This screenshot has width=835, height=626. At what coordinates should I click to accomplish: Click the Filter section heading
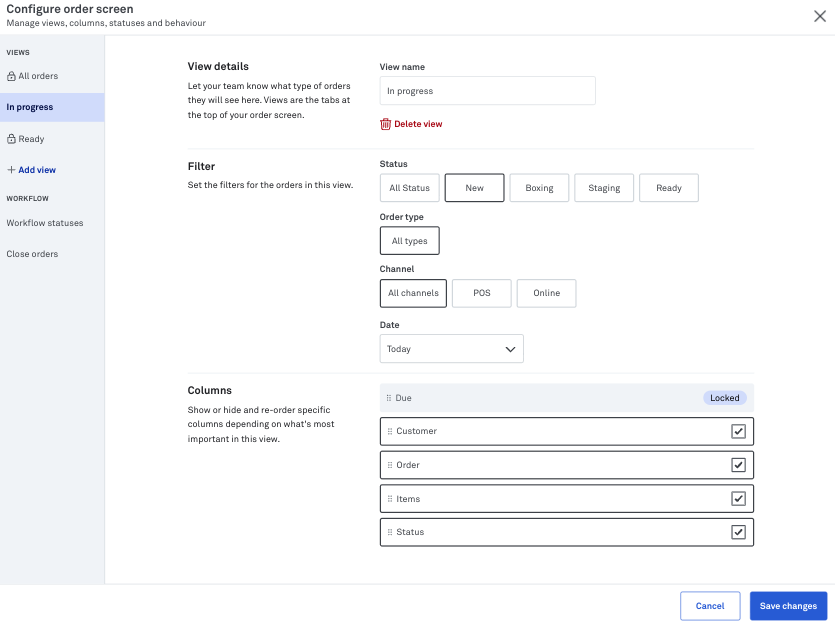(x=201, y=167)
